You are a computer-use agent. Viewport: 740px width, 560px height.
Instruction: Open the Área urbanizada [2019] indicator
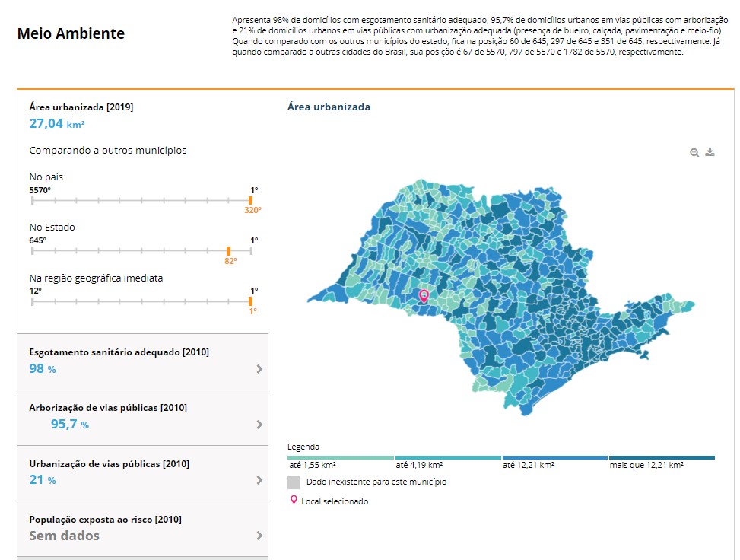point(81,107)
